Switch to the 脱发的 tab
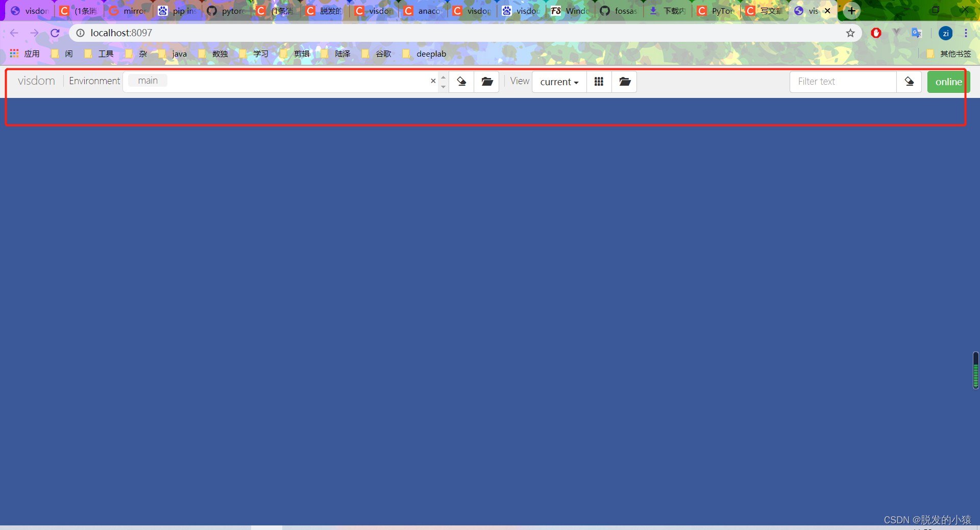This screenshot has height=530, width=980. click(325, 11)
